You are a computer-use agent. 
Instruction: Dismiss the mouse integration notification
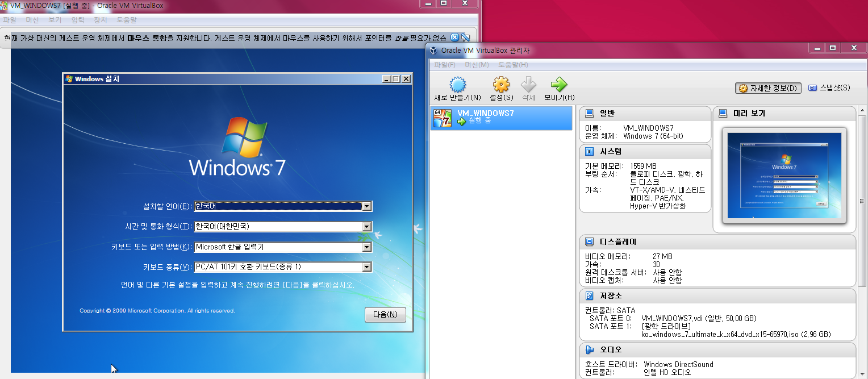coord(454,38)
